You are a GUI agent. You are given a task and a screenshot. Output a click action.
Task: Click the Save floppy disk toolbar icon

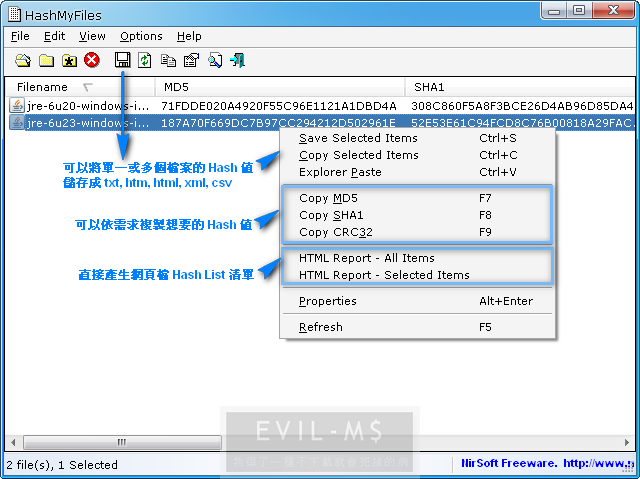pyautogui.click(x=122, y=60)
